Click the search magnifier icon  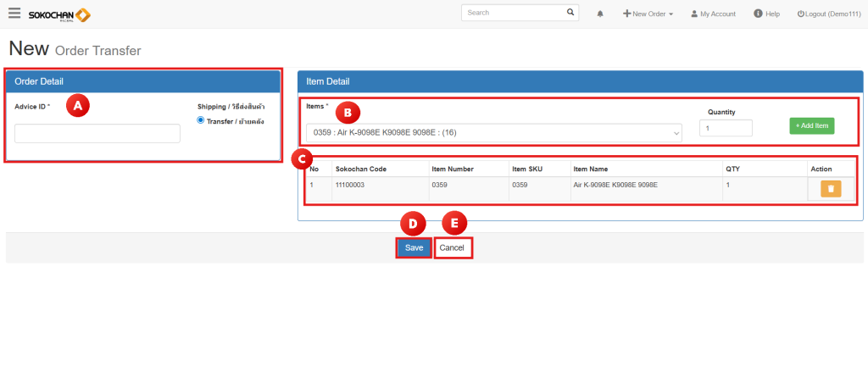pos(570,13)
